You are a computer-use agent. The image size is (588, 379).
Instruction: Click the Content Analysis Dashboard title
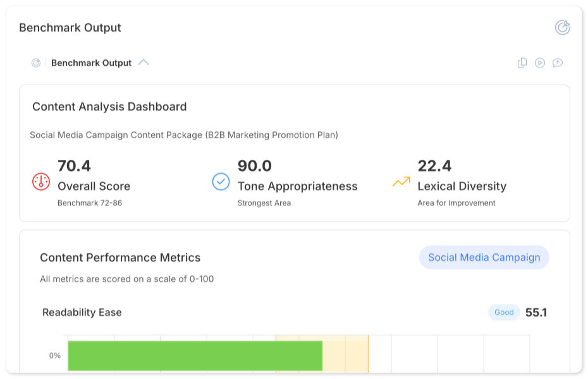pos(109,106)
